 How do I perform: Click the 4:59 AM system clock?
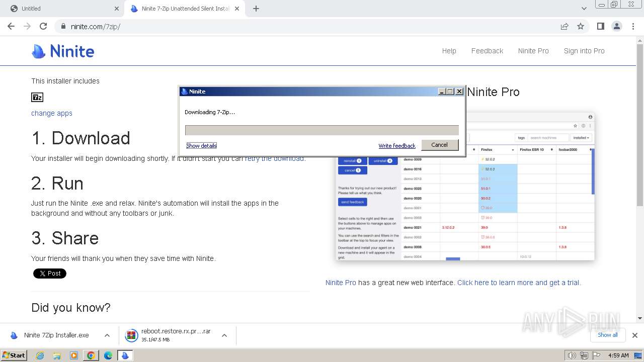coord(618,355)
